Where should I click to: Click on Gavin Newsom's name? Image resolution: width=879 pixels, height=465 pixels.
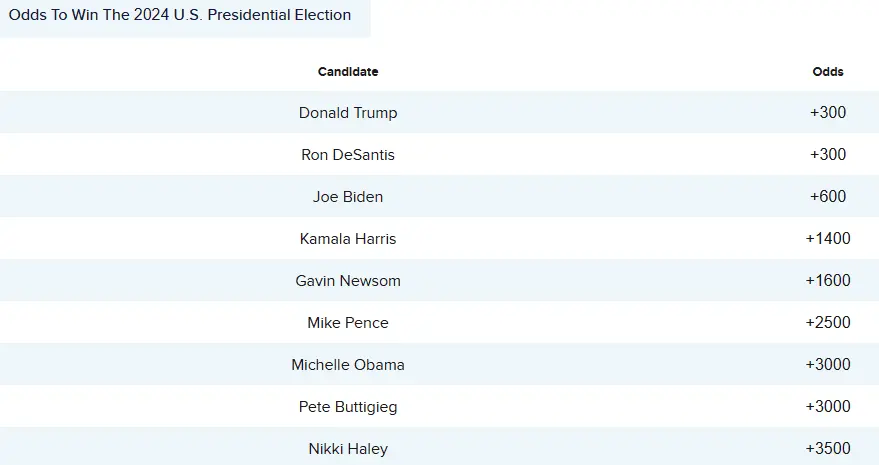pos(348,281)
